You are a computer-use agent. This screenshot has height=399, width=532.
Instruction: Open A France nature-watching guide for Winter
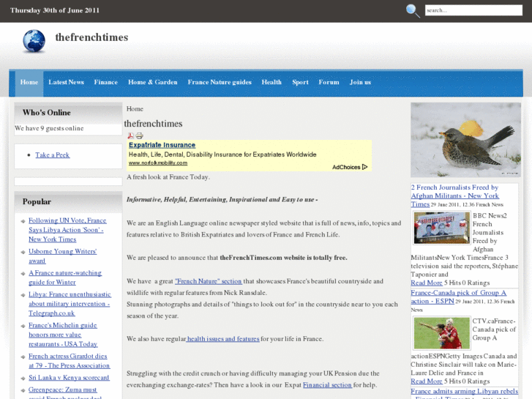(65, 277)
